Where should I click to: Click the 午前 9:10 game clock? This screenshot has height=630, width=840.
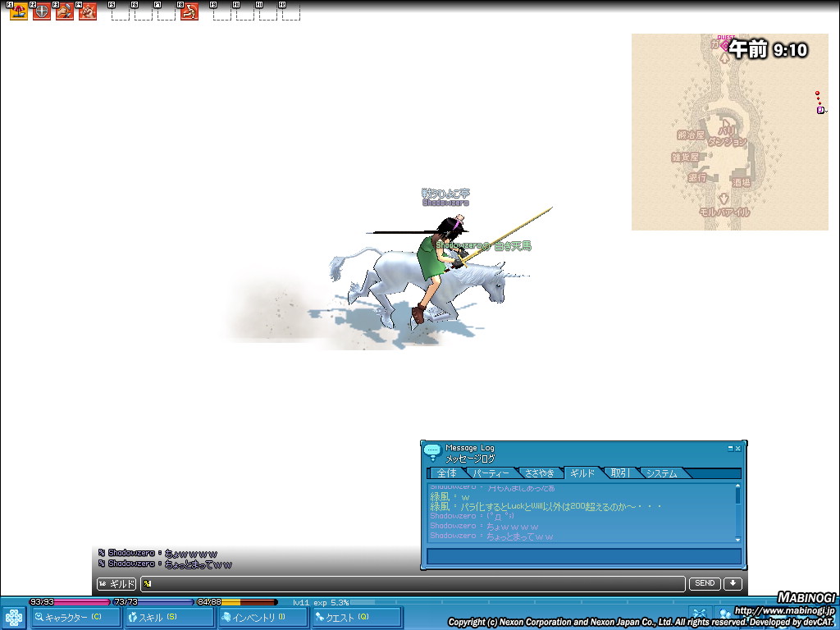[767, 50]
